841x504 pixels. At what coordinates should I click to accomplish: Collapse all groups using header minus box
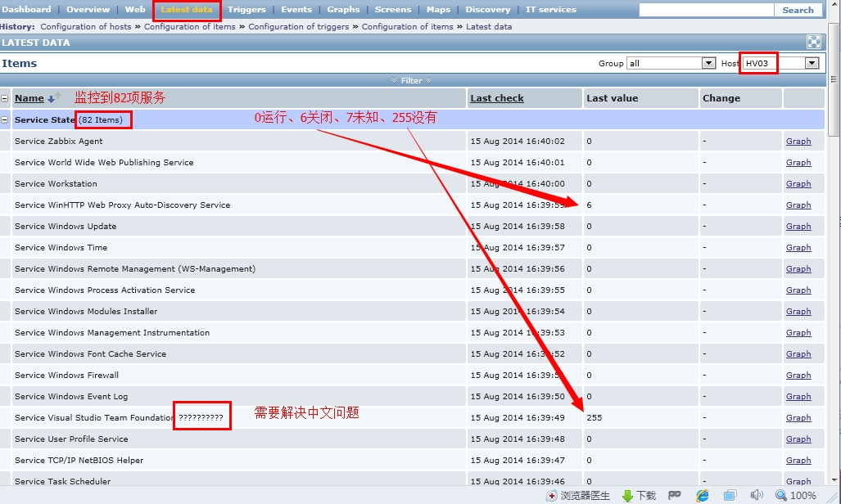[x=5, y=98]
